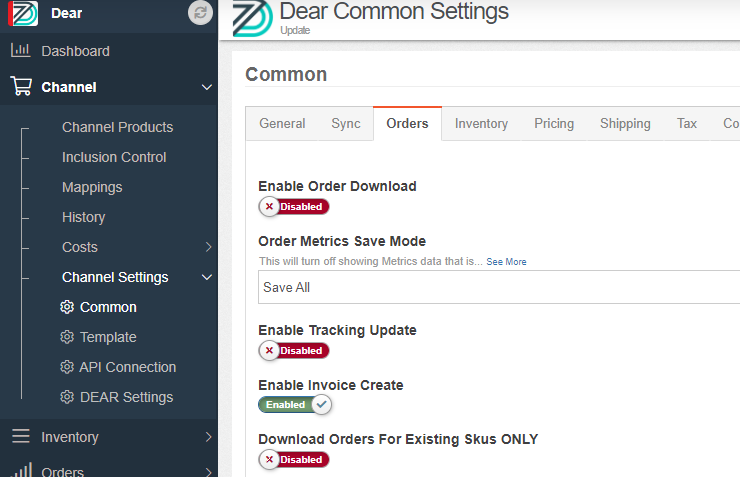Expand the Orders sidebar menu arrow
The image size is (740, 477).
point(208,471)
